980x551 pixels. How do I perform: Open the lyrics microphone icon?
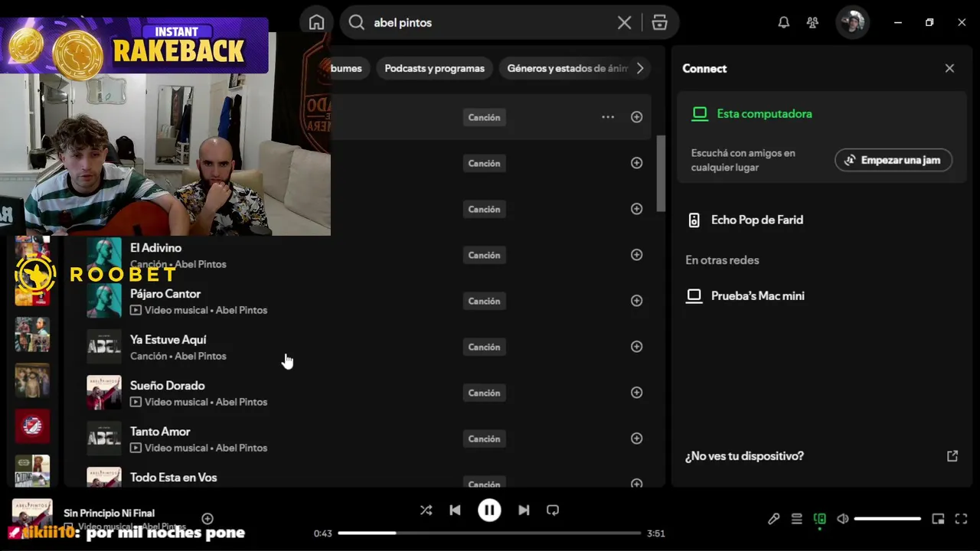pyautogui.click(x=774, y=519)
